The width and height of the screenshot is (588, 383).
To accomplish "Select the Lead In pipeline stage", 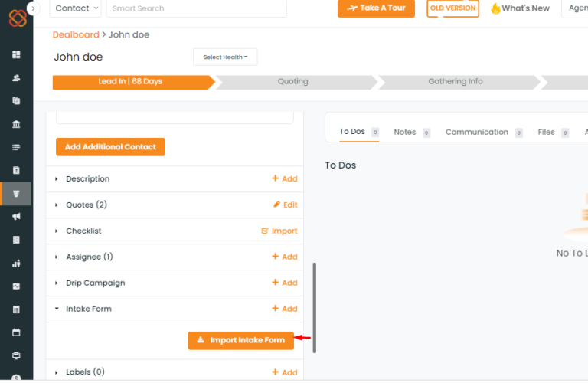I will pyautogui.click(x=133, y=82).
